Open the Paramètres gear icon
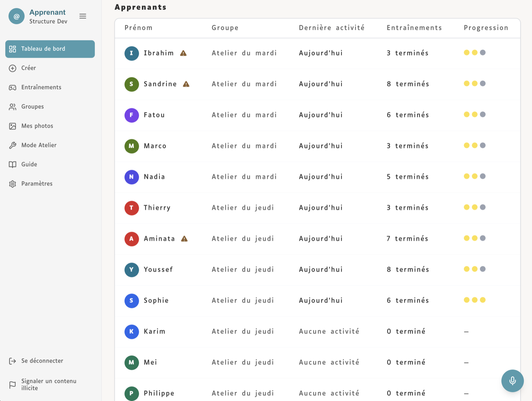Image resolution: width=532 pixels, height=401 pixels. [12, 183]
